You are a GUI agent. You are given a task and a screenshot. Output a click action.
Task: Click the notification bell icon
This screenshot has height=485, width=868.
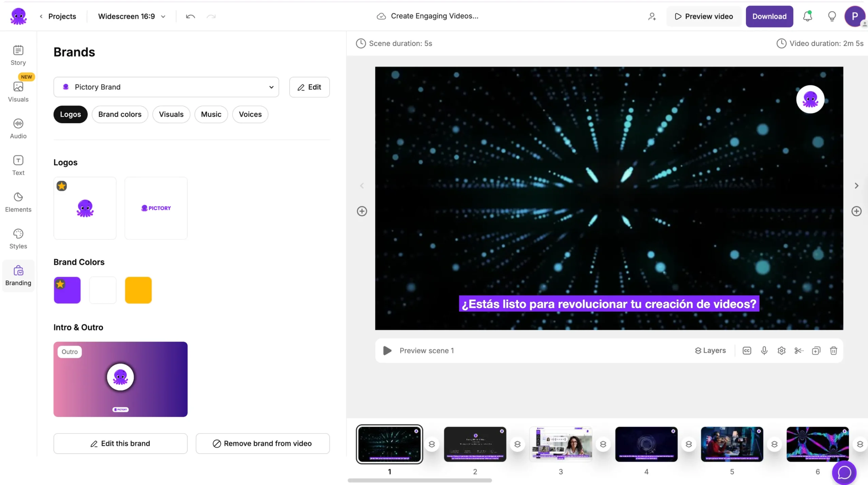(807, 16)
